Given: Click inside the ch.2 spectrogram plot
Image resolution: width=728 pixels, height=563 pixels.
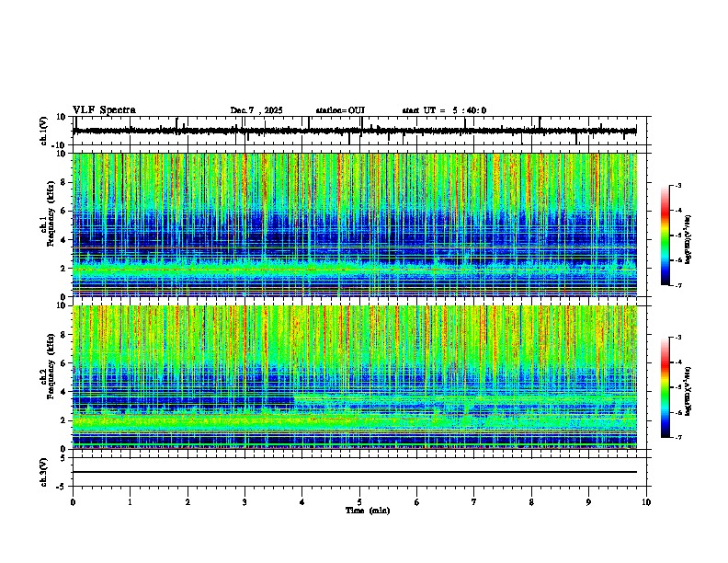Looking at the screenshot, I should coord(355,377).
